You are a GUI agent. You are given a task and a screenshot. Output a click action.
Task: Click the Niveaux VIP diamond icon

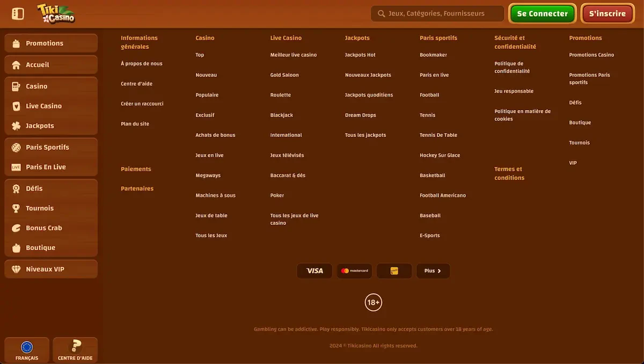point(16,270)
